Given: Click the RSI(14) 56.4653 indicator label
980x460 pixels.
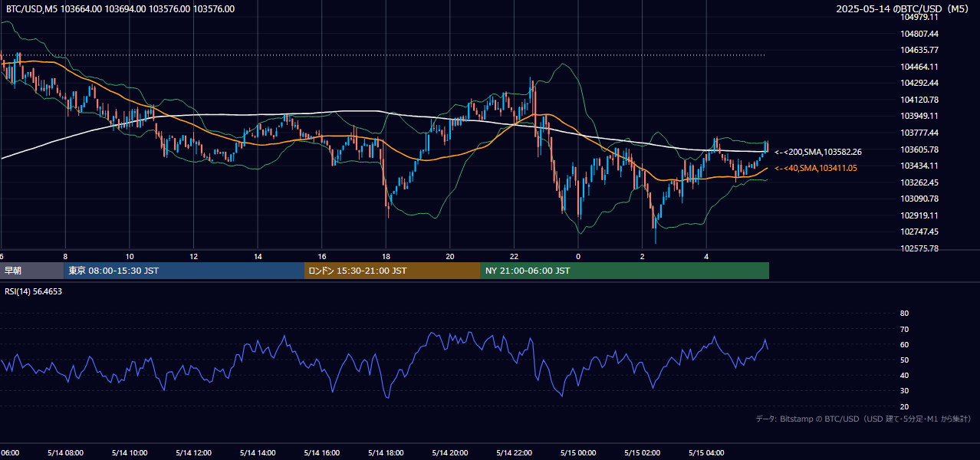Looking at the screenshot, I should [34, 291].
